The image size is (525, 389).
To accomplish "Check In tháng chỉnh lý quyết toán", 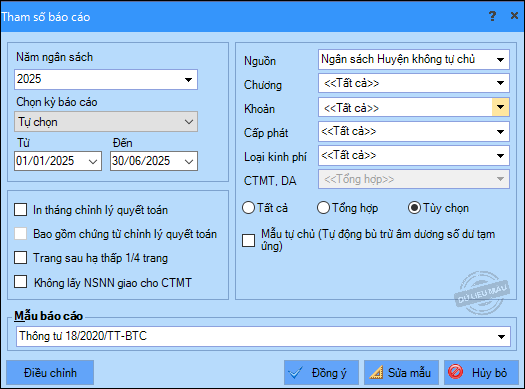I will tap(21, 210).
